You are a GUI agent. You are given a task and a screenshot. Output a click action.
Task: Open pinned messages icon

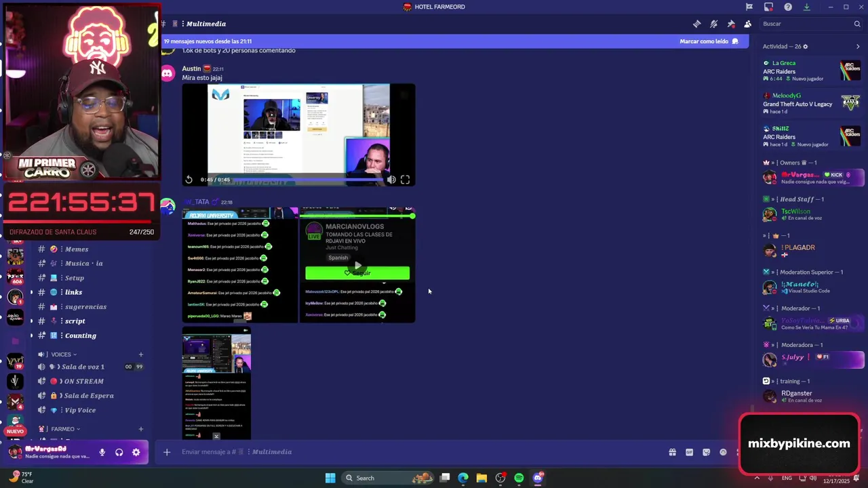[x=730, y=24]
